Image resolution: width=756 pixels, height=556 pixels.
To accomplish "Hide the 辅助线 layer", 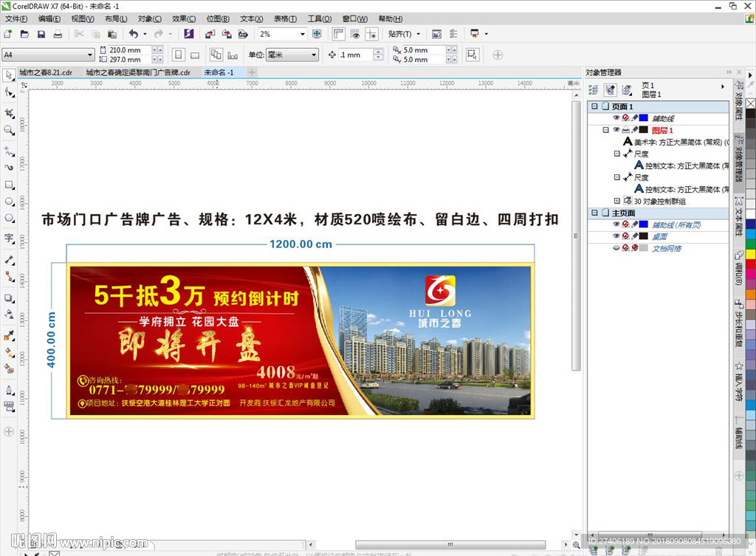I will click(x=616, y=118).
